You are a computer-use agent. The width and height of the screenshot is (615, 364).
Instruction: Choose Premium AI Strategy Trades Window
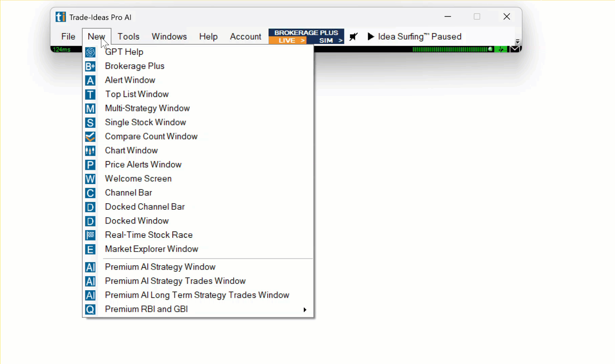point(198,281)
